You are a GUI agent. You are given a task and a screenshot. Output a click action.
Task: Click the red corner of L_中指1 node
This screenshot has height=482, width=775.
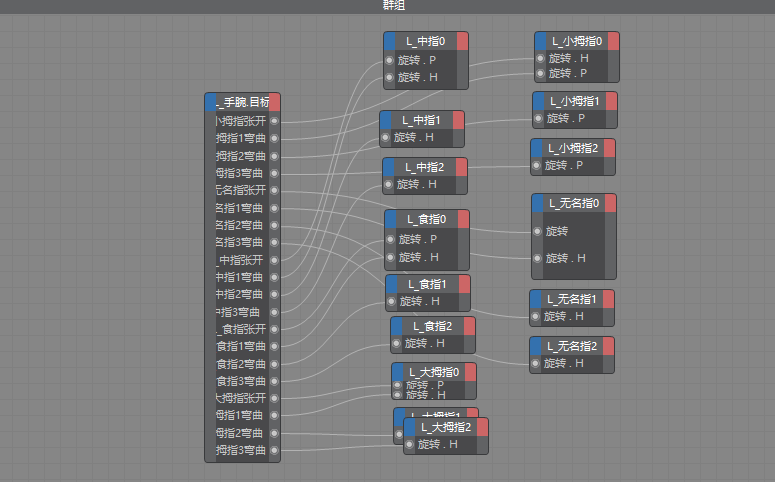(x=458, y=120)
